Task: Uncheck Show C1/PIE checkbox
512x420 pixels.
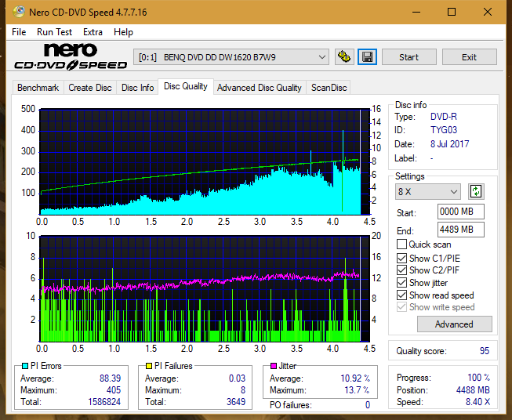Action: [x=401, y=258]
